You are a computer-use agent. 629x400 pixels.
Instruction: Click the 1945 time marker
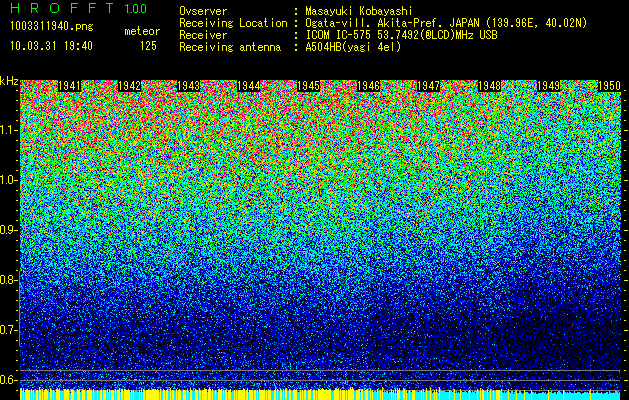click(x=308, y=86)
